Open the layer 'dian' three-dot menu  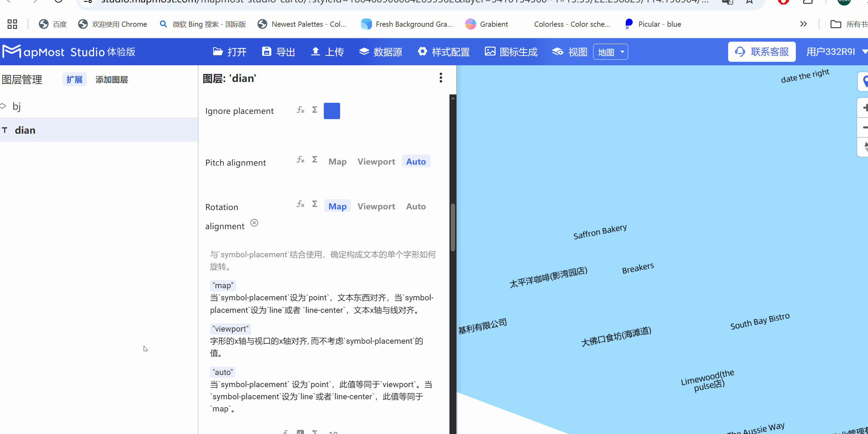click(440, 78)
